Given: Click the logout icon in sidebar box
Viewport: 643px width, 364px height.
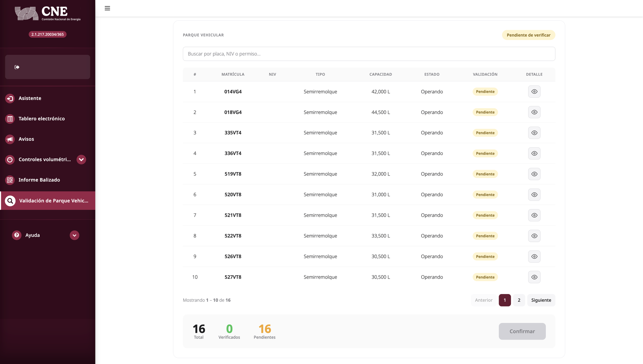Looking at the screenshot, I should 17,67.
